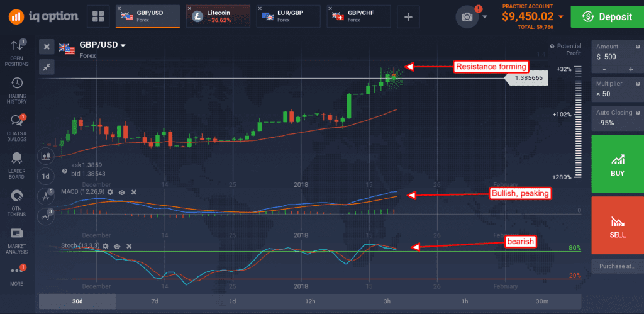
Task: Click the Purchase at... button
Action: (618, 266)
